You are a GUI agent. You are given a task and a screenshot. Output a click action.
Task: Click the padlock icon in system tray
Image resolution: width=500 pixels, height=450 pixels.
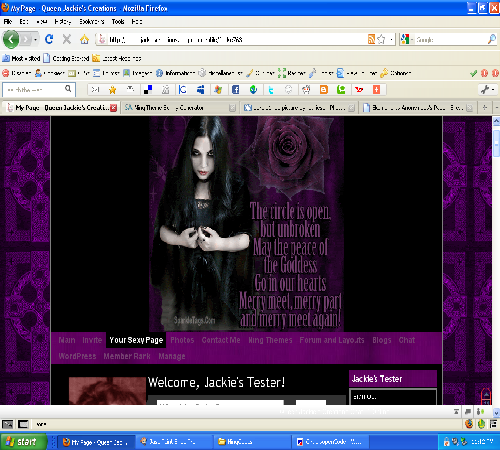click(x=446, y=442)
